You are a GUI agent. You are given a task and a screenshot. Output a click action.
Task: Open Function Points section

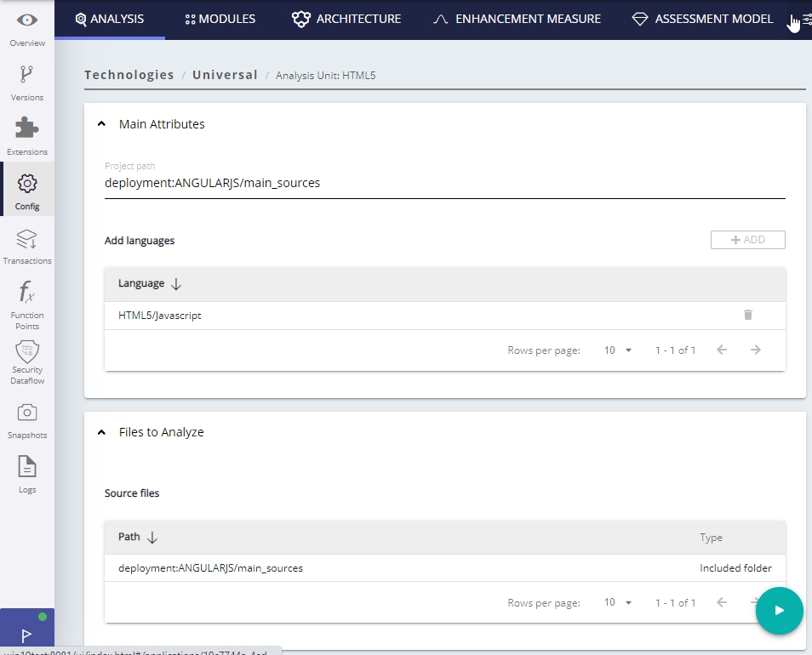point(27,303)
